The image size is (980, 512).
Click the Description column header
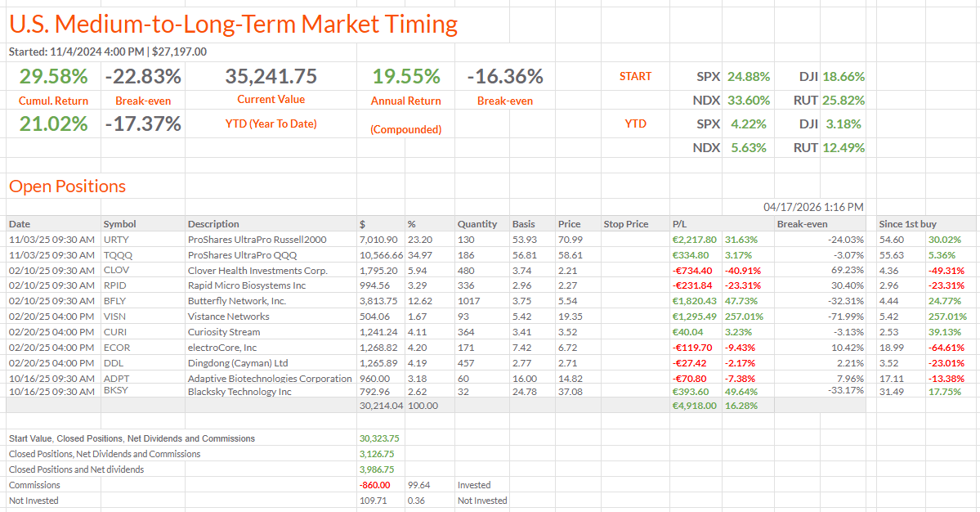pos(213,224)
